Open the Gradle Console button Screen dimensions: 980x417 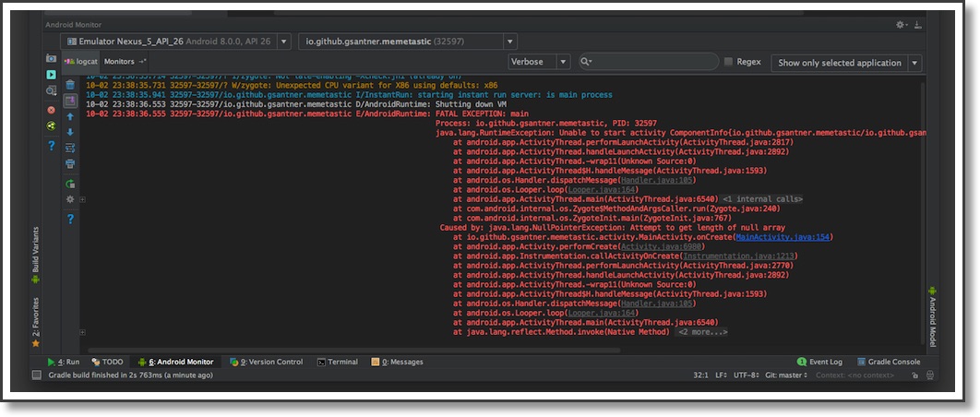888,362
